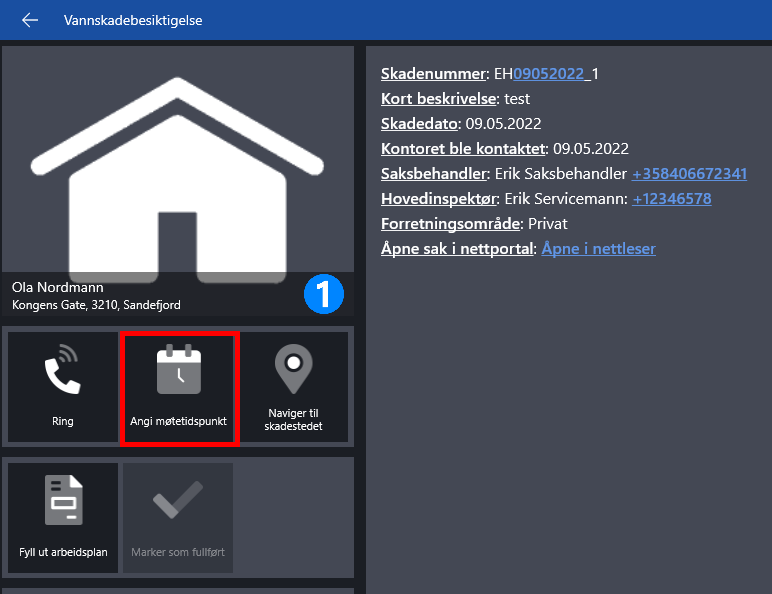Select the white house image
This screenshot has height=594, width=772.
coord(178,170)
